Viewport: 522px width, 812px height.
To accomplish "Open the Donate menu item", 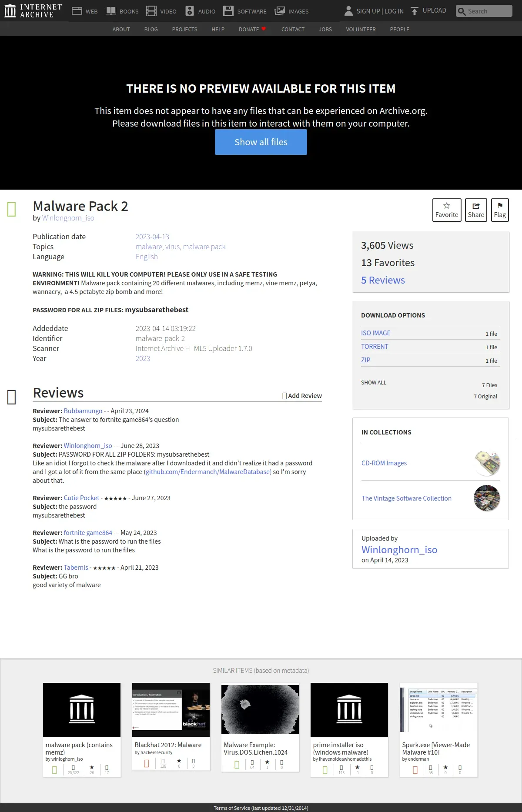I will 252,29.
